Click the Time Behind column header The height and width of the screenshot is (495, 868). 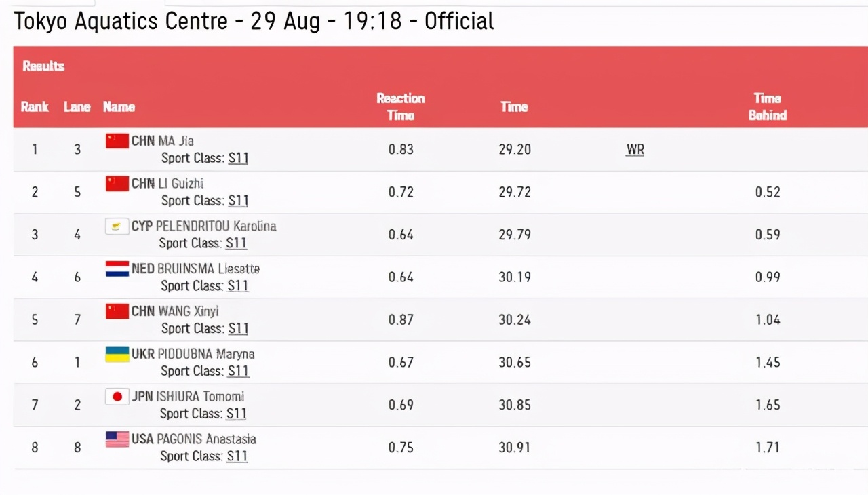point(768,106)
